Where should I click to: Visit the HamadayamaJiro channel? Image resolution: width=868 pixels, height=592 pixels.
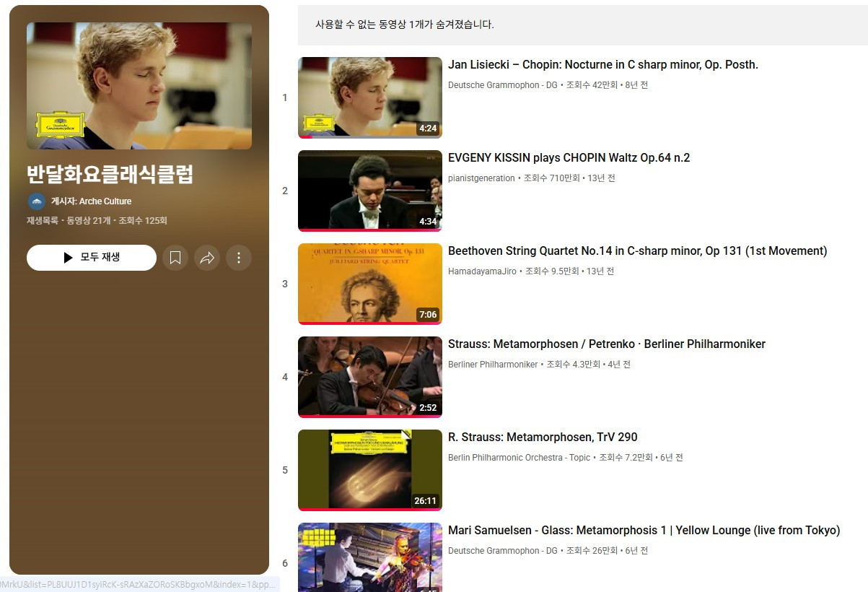[482, 271]
